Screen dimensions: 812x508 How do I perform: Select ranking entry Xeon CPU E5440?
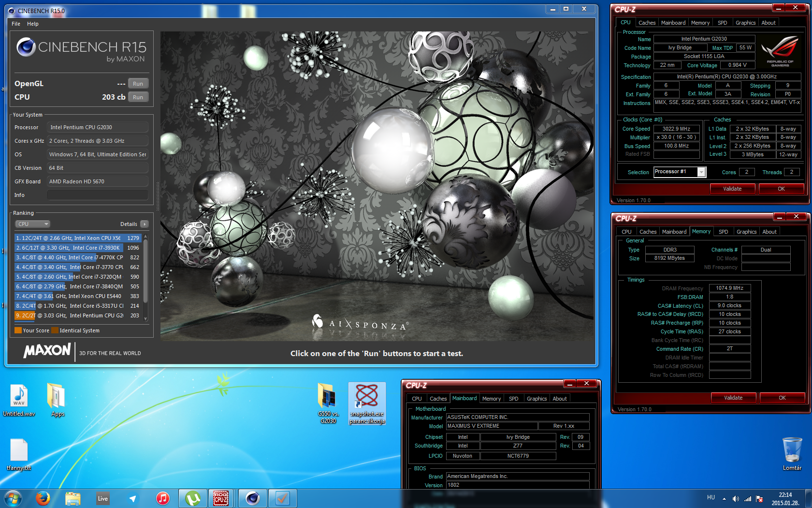point(78,296)
